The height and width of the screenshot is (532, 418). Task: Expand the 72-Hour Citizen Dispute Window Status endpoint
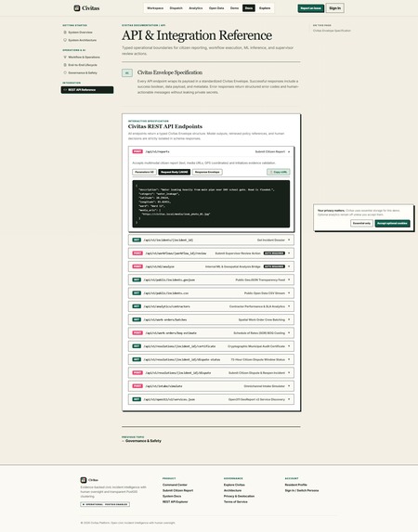click(211, 359)
